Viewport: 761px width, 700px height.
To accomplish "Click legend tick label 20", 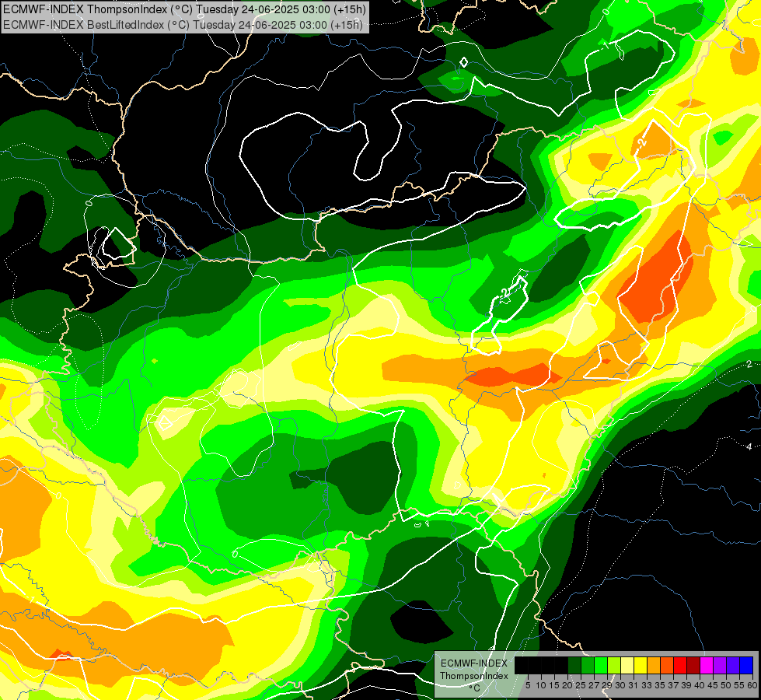I will pyautogui.click(x=568, y=685).
